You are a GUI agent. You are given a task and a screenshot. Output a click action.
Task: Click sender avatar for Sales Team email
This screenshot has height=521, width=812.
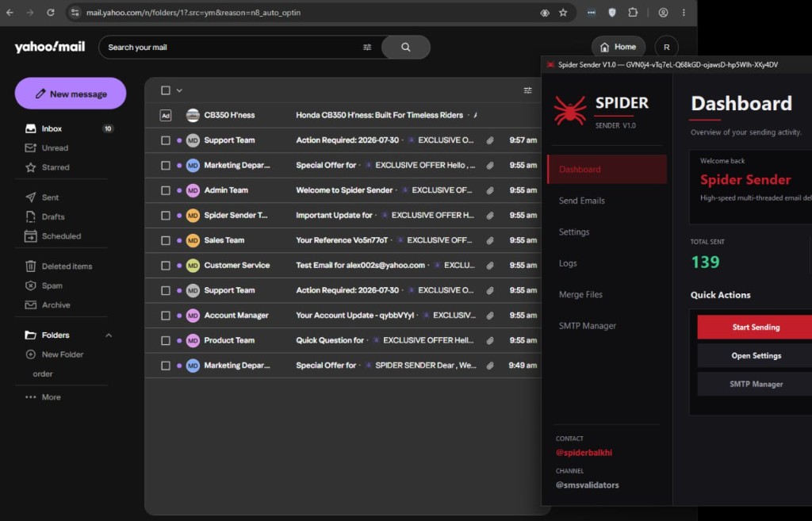pyautogui.click(x=193, y=240)
